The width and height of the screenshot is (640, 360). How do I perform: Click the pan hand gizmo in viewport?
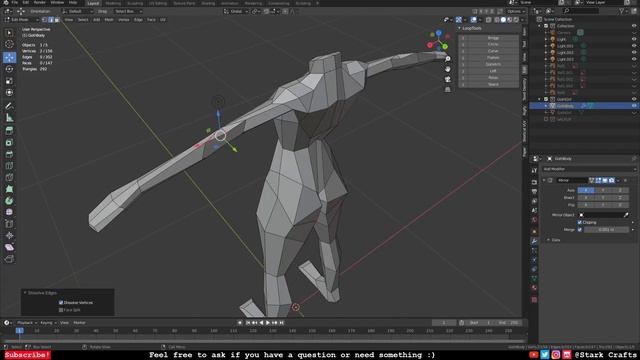tap(448, 69)
